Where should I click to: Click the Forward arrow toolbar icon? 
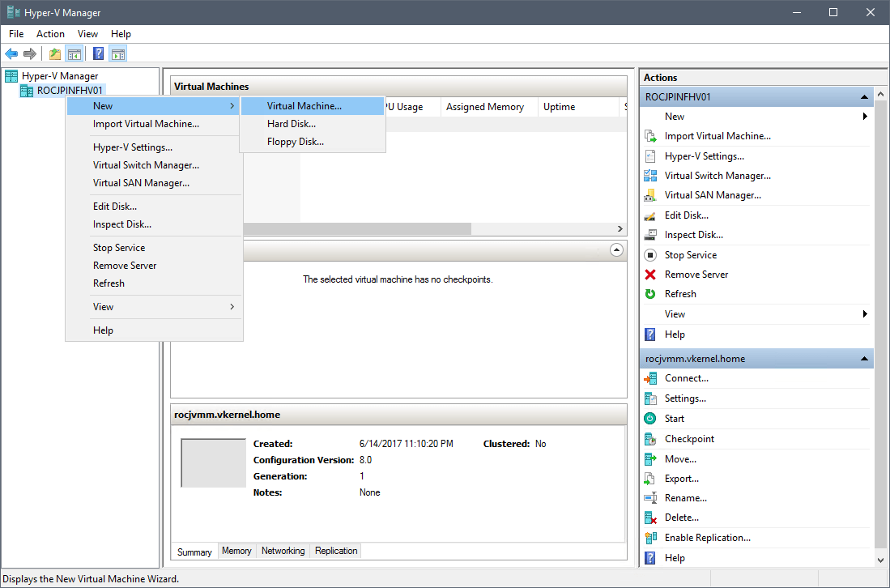(x=29, y=54)
